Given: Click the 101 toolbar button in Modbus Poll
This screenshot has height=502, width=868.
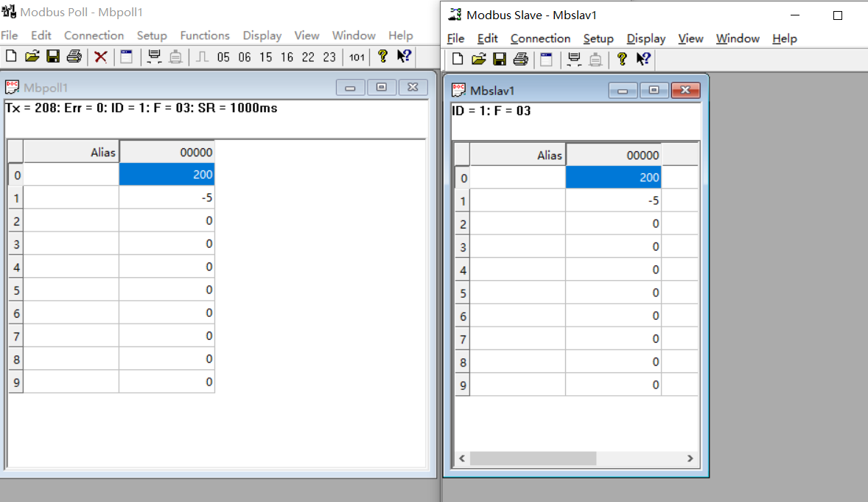Looking at the screenshot, I should click(357, 57).
